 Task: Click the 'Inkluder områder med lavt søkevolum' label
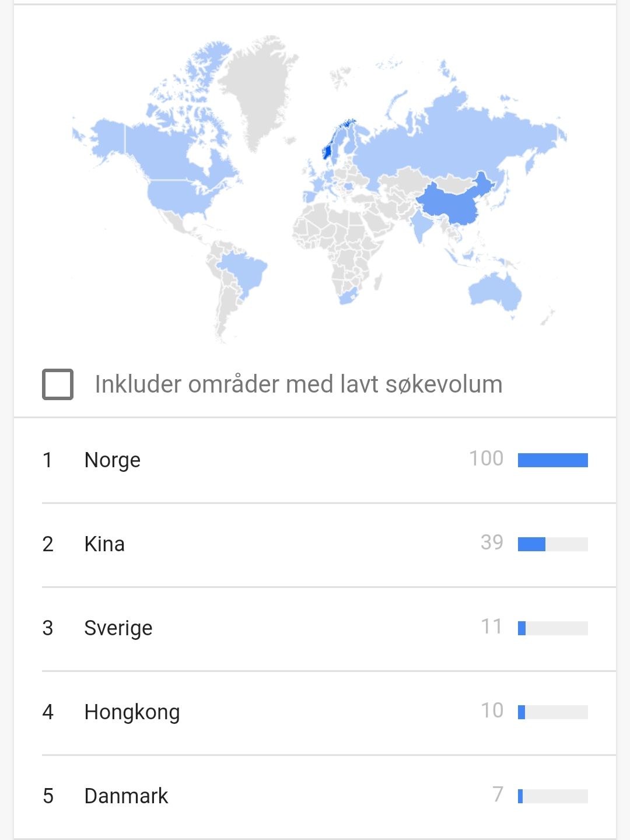(x=299, y=384)
